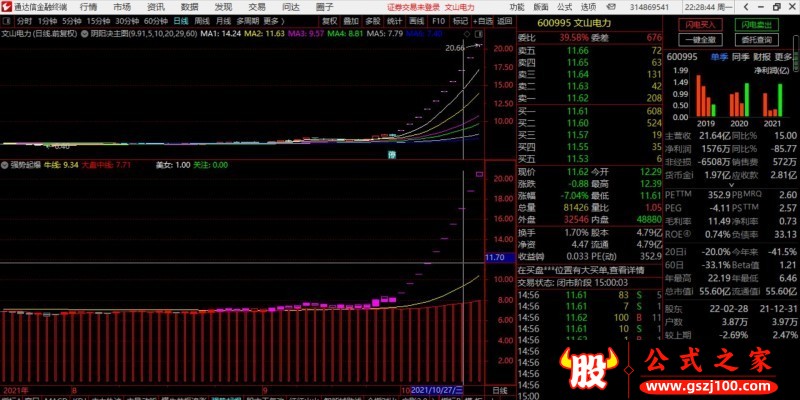
Task: Click the 2021/10/27 date marker
Action: click(437, 390)
